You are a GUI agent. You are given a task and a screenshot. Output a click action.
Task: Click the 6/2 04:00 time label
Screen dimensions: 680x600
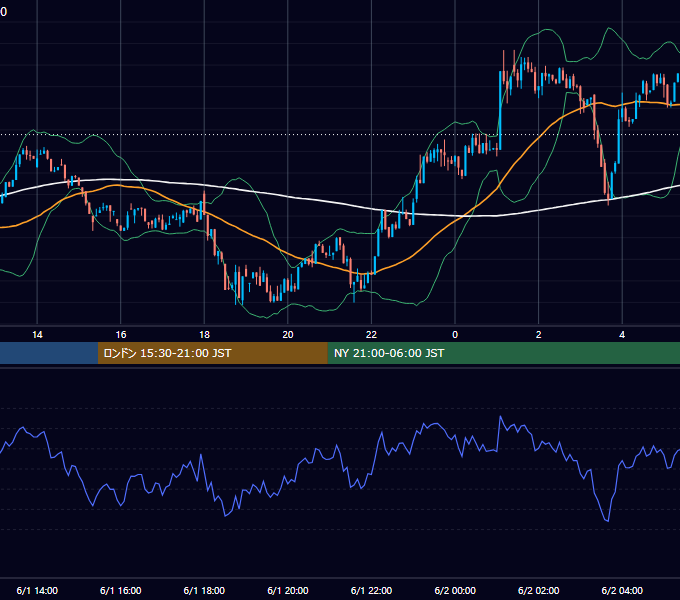click(x=622, y=590)
